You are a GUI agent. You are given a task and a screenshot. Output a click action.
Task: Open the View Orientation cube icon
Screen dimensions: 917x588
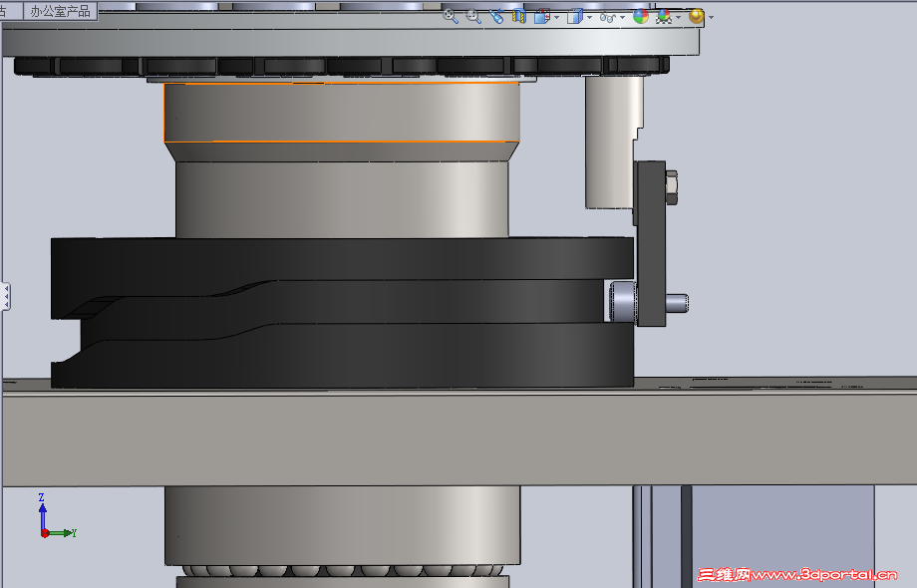(542, 16)
